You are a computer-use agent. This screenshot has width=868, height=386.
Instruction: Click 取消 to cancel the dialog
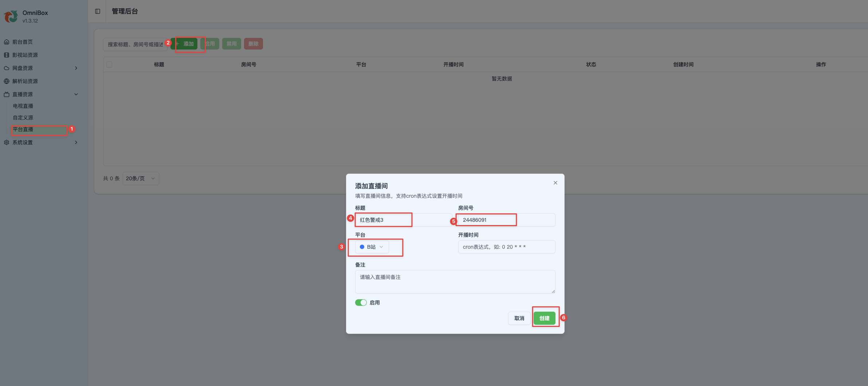click(519, 318)
